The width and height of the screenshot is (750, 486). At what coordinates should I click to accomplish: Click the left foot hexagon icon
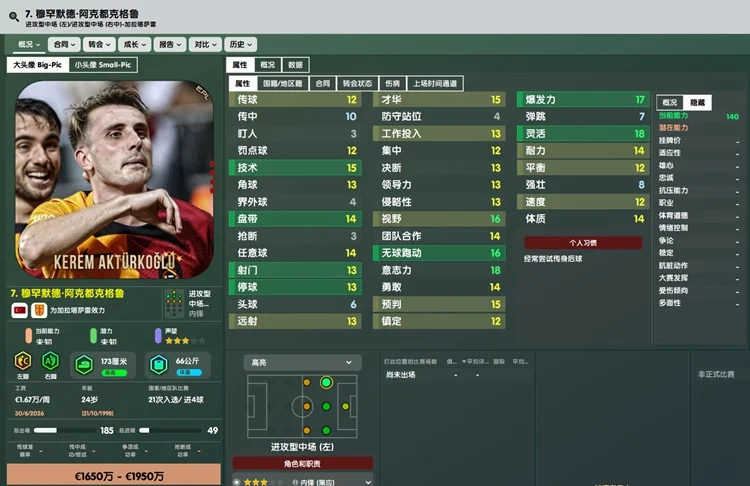coord(22,361)
